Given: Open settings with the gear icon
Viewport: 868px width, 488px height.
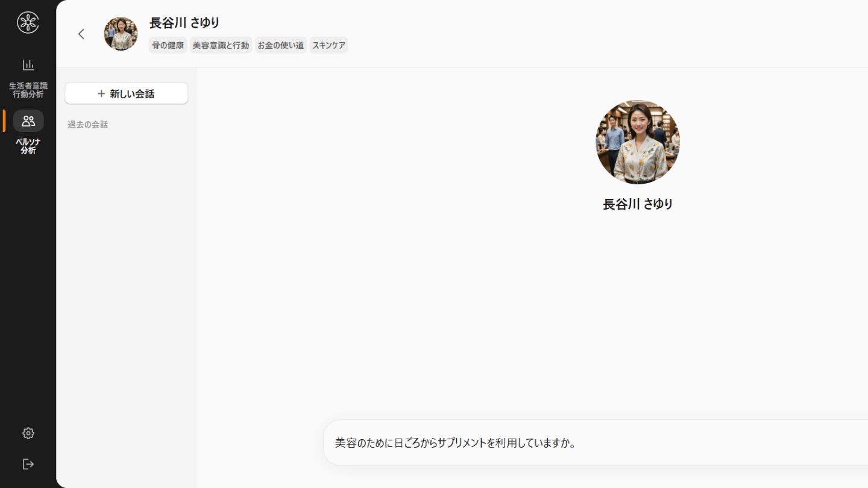Looking at the screenshot, I should coord(28,433).
